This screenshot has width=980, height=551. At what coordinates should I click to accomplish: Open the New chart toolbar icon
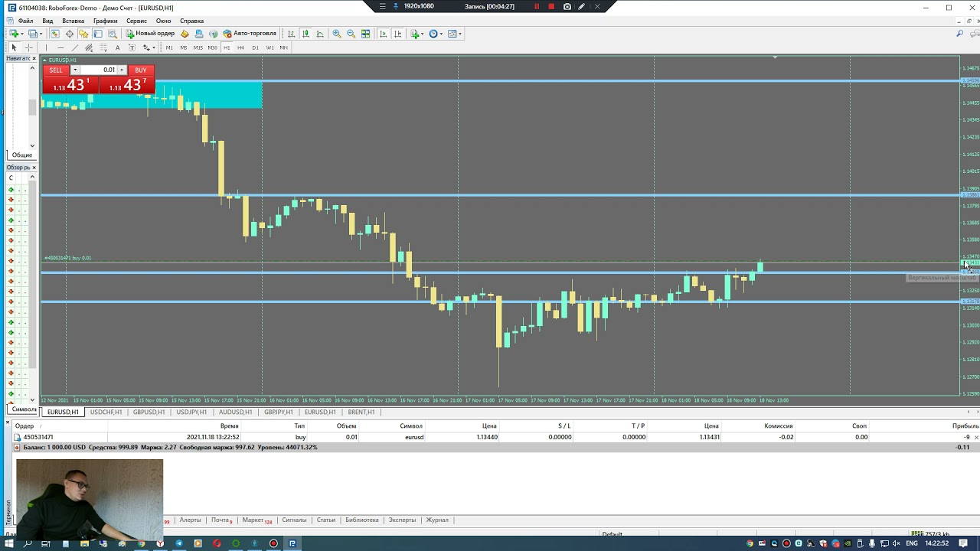[14, 34]
